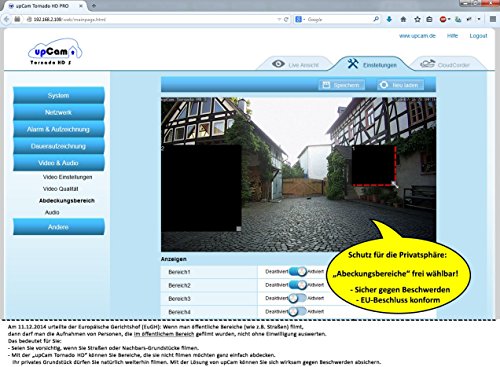Select Video Einstellungen submenu item
Viewport: 500px width, 367px height.
[67, 177]
